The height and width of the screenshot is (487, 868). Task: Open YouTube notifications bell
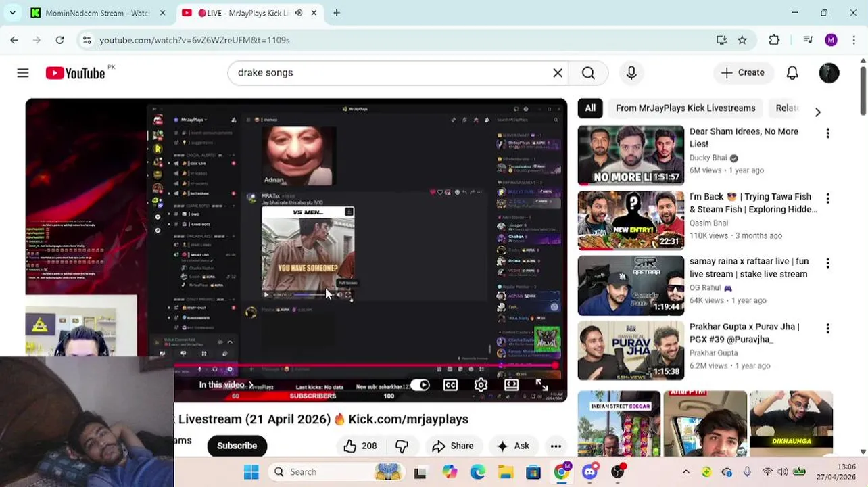coord(792,73)
